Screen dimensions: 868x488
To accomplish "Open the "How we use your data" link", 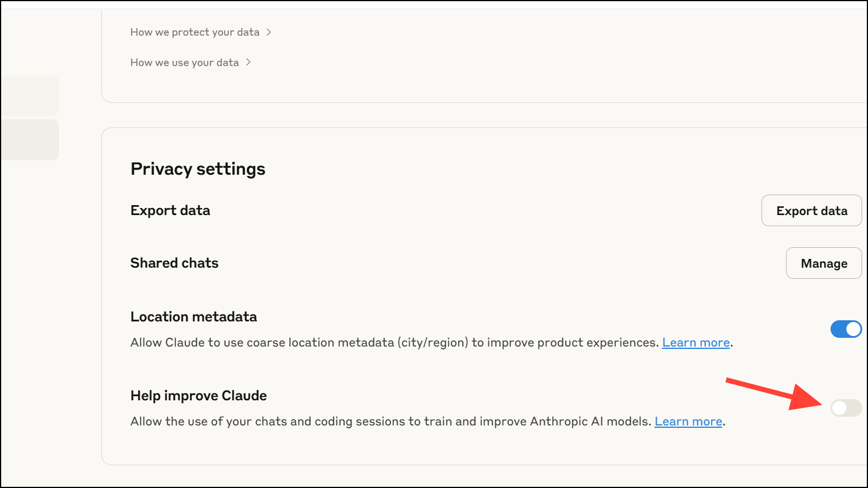I will click(x=184, y=63).
